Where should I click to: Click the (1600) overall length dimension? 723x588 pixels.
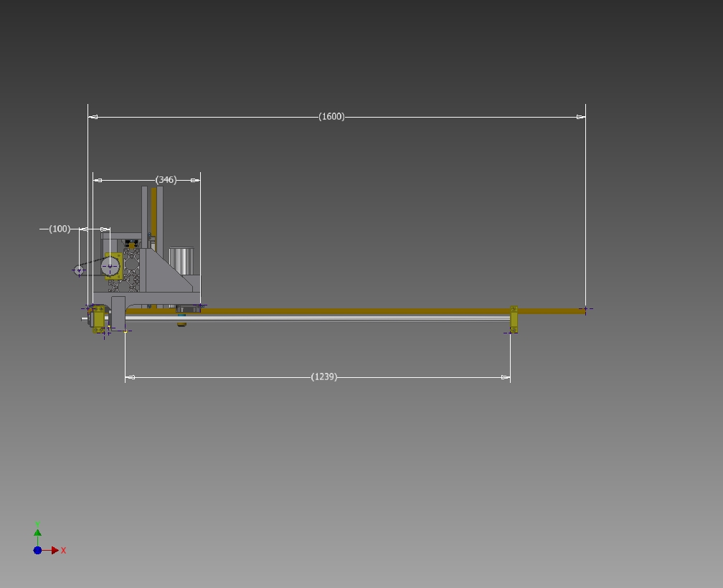pyautogui.click(x=331, y=117)
